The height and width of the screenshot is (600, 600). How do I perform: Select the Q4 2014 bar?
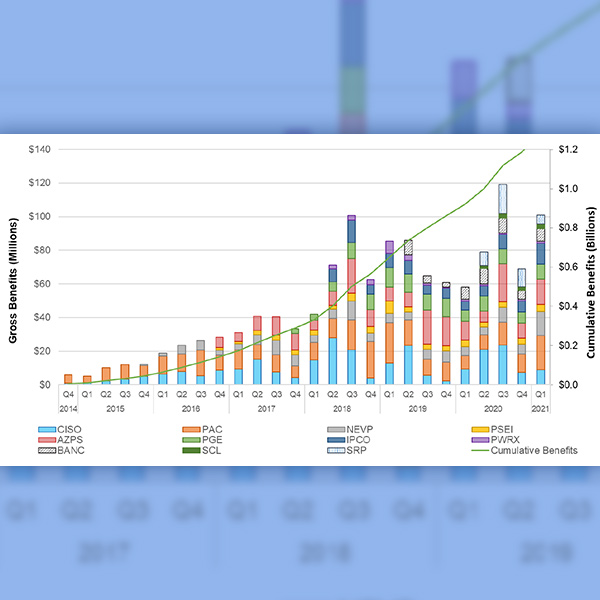(x=68, y=379)
